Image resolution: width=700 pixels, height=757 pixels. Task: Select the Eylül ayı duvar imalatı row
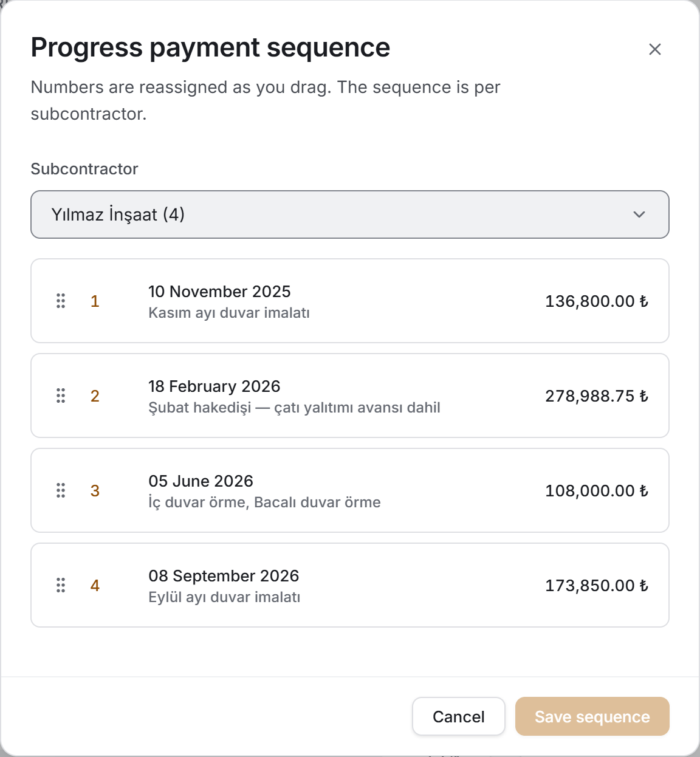pos(350,585)
